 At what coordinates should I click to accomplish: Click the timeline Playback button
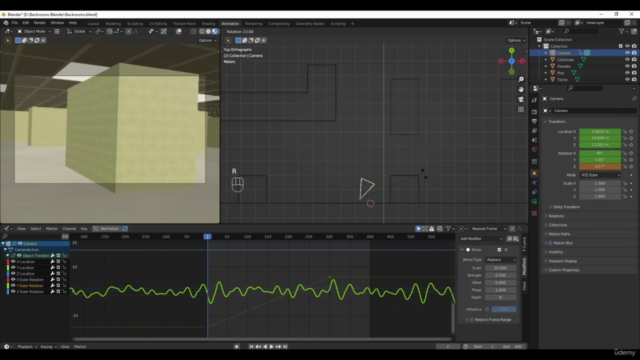point(27,347)
